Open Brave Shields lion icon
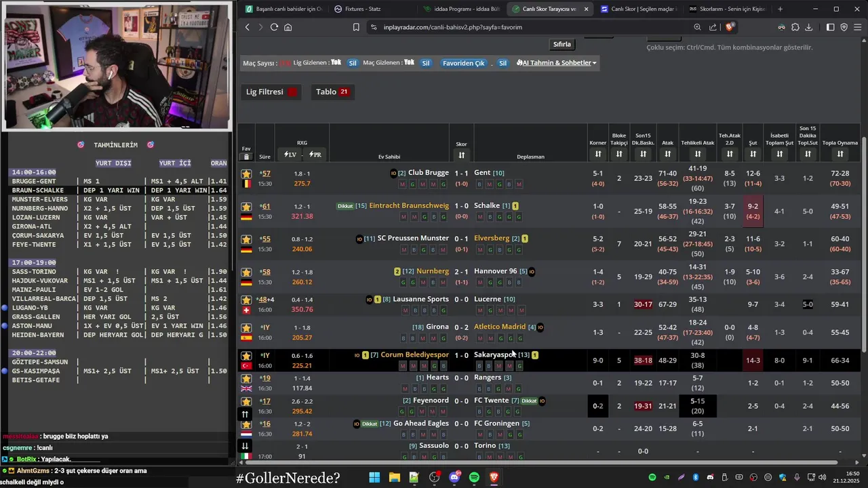This screenshot has height=488, width=868. point(730,27)
